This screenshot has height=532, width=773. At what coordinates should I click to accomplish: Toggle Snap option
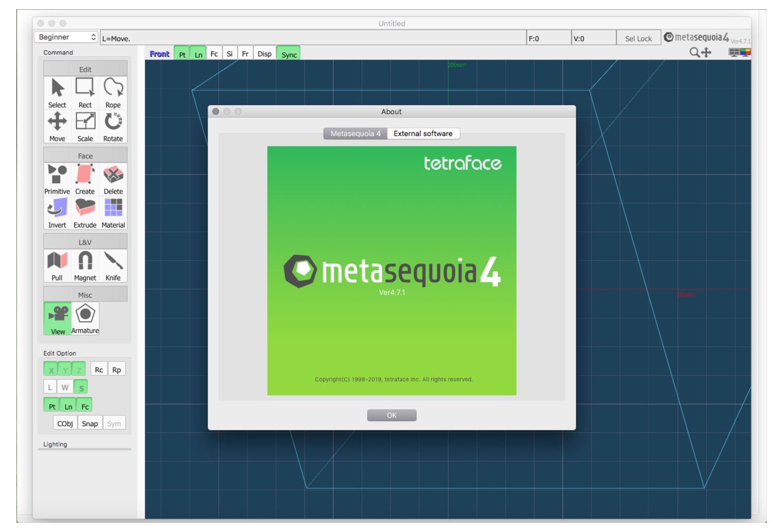point(90,424)
